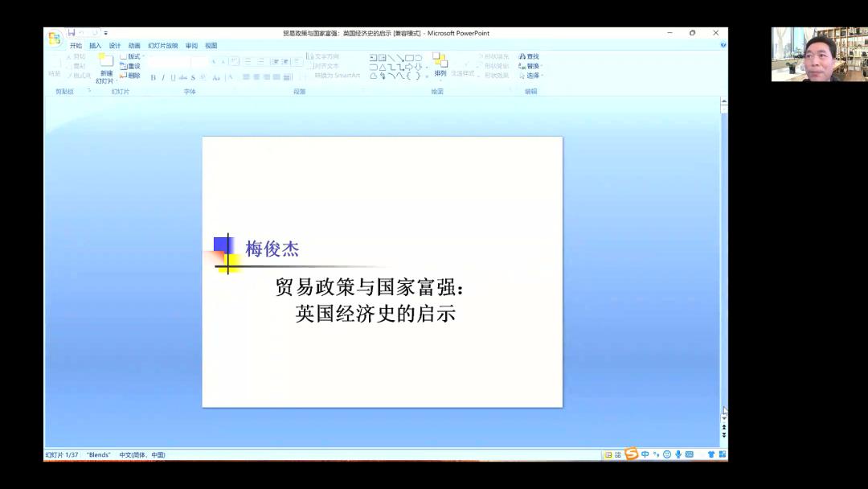Select the Right Brace shape
This screenshot has width=868, height=489.
[x=418, y=76]
